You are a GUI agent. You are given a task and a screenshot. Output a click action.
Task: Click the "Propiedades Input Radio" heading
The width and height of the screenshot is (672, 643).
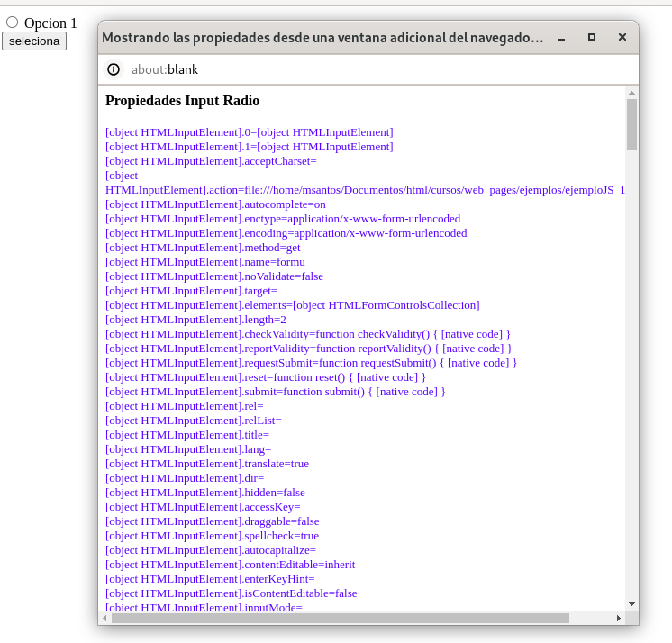[x=182, y=101]
